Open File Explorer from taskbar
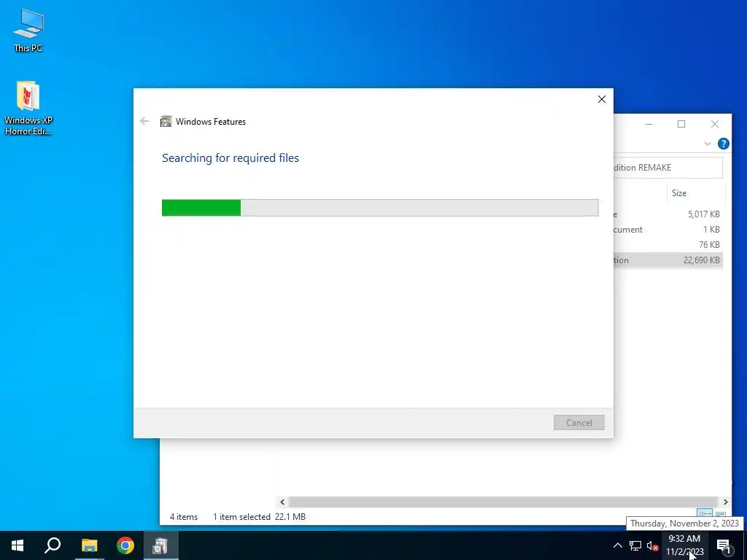This screenshot has width=747, height=560. [x=89, y=545]
